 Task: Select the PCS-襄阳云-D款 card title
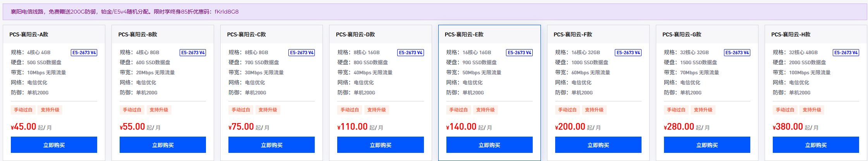(355, 34)
